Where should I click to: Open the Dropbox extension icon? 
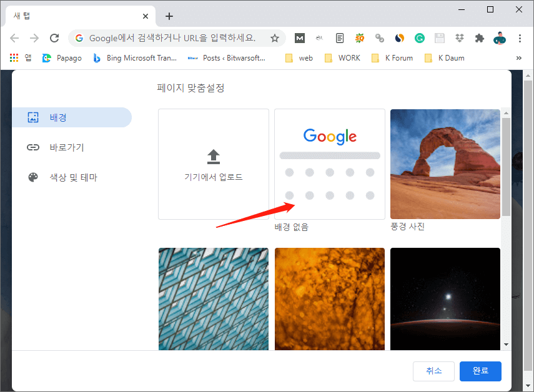pyautogui.click(x=460, y=38)
